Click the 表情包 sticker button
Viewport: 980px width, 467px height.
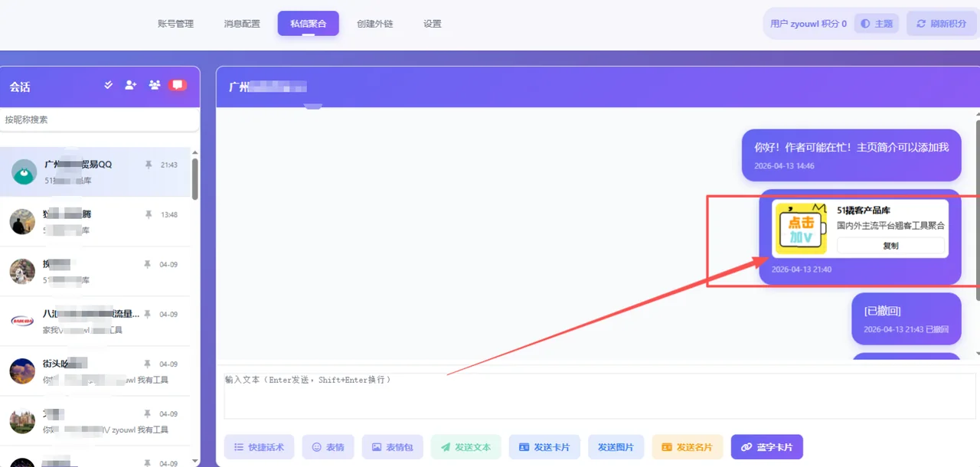[x=392, y=447]
